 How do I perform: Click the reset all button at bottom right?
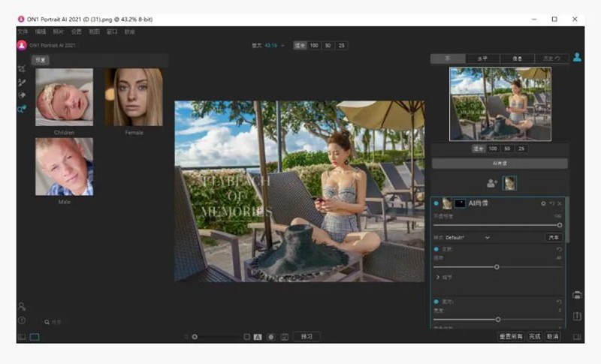click(512, 337)
